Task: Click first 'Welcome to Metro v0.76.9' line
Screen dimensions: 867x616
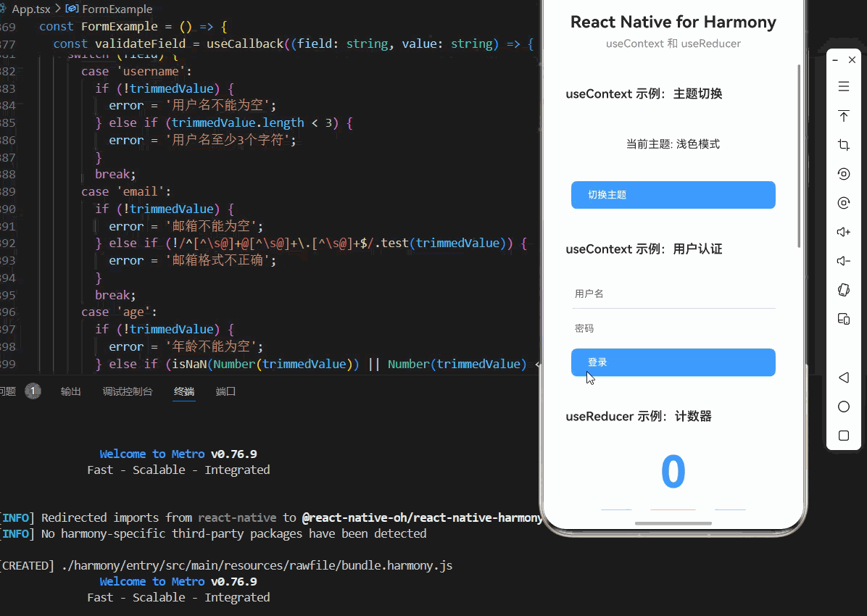Action: [178, 454]
